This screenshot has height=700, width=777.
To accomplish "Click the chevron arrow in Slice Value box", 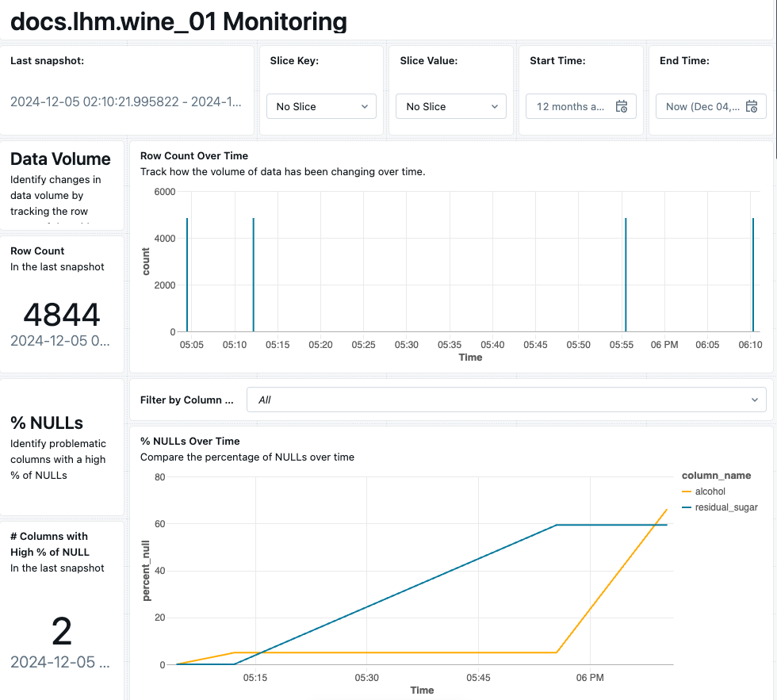I will pyautogui.click(x=494, y=106).
